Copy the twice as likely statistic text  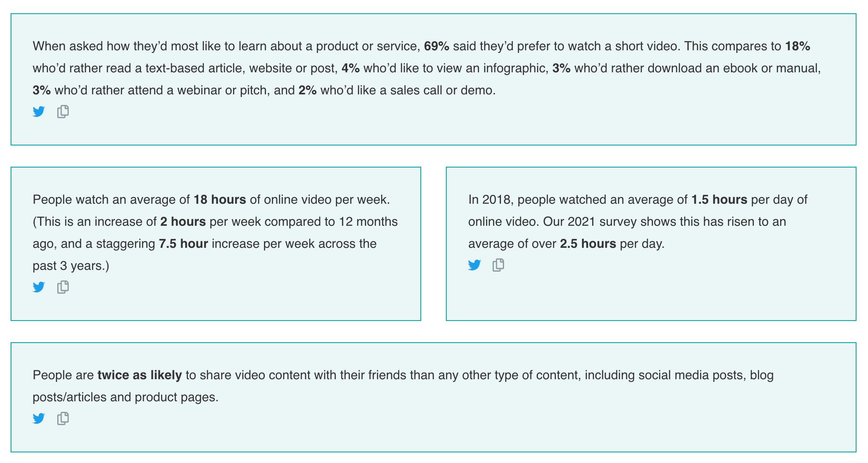tap(63, 418)
